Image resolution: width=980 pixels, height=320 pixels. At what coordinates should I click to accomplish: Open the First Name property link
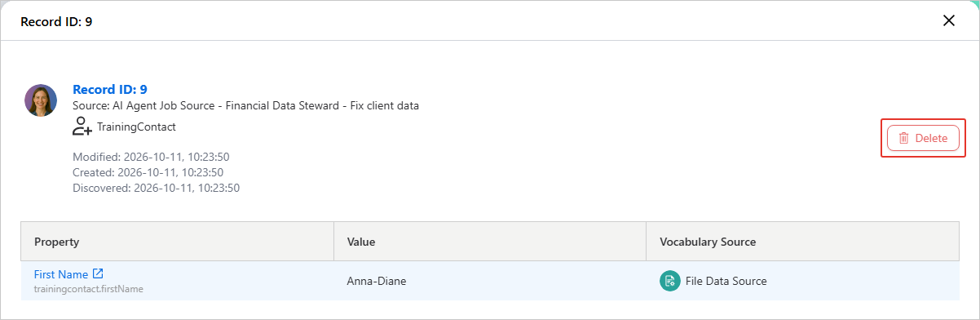click(60, 274)
